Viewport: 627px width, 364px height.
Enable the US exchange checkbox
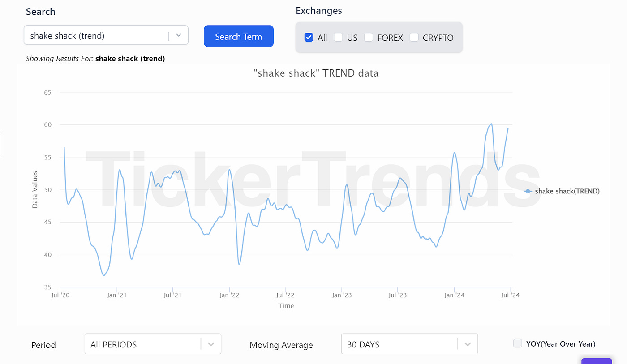[339, 38]
